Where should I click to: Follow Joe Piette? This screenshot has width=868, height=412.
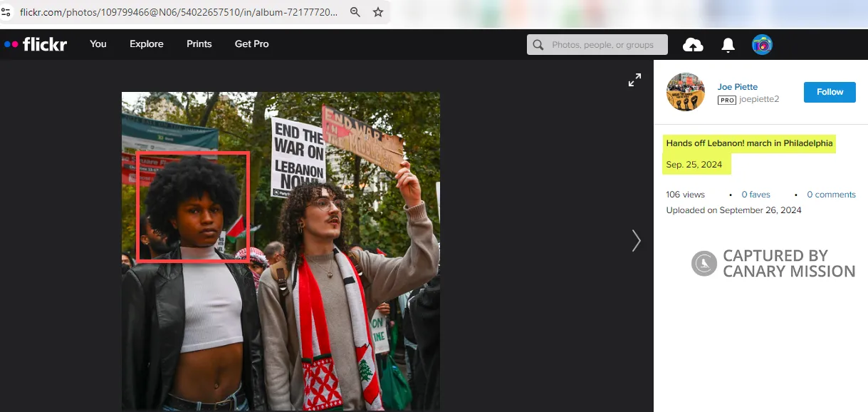click(830, 92)
